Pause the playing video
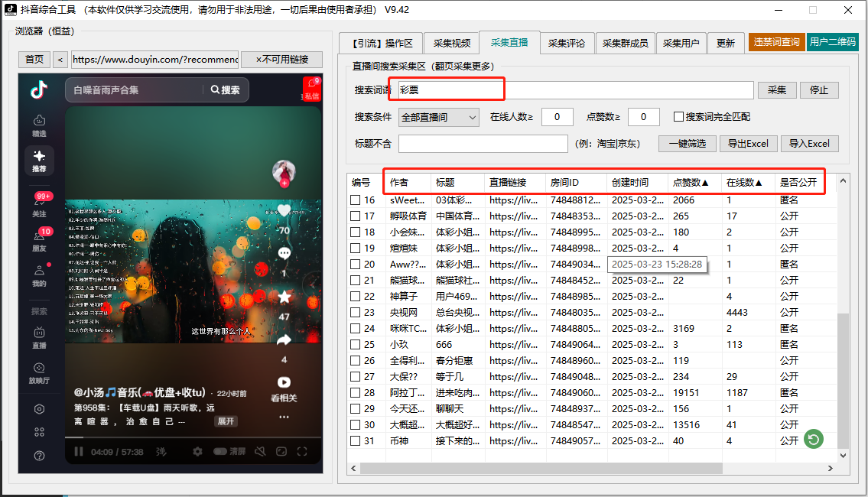The height and width of the screenshot is (497, 868). pos(80,452)
